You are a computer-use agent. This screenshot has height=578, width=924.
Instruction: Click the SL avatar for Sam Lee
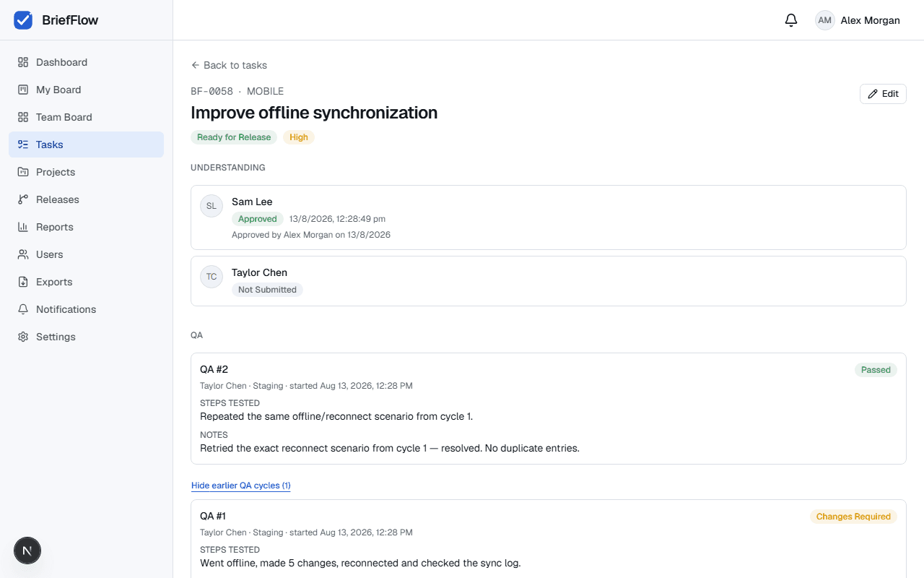(212, 206)
